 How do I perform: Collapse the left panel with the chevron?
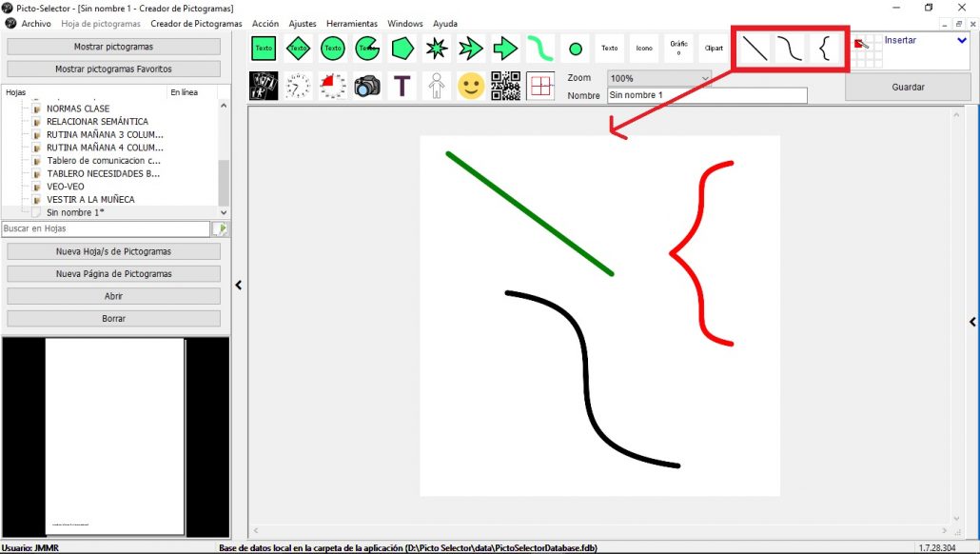point(238,284)
